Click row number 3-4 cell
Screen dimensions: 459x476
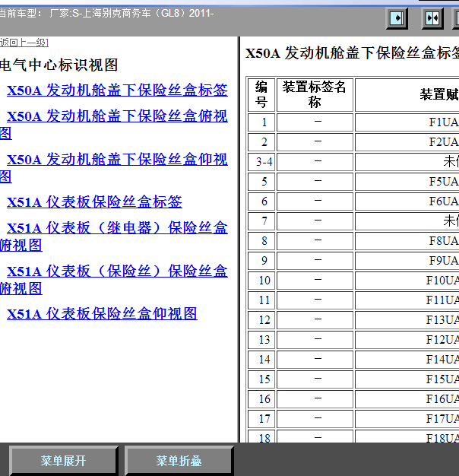point(261,162)
